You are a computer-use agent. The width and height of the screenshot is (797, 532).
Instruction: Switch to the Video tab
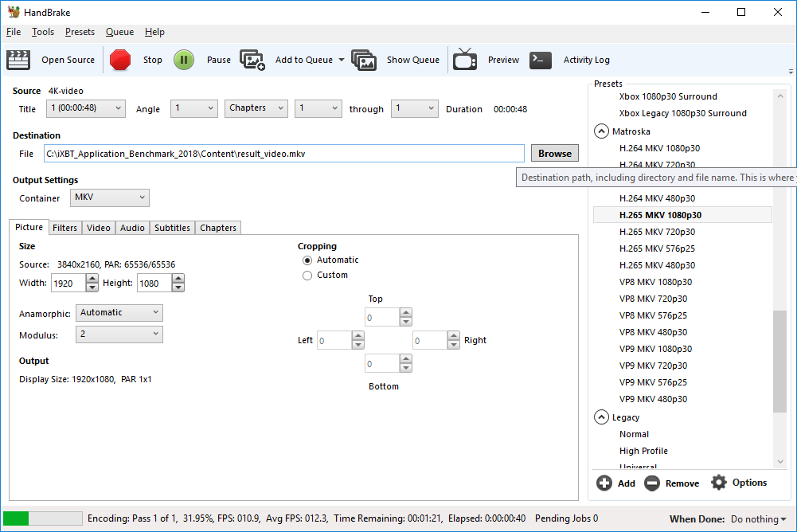click(x=99, y=228)
